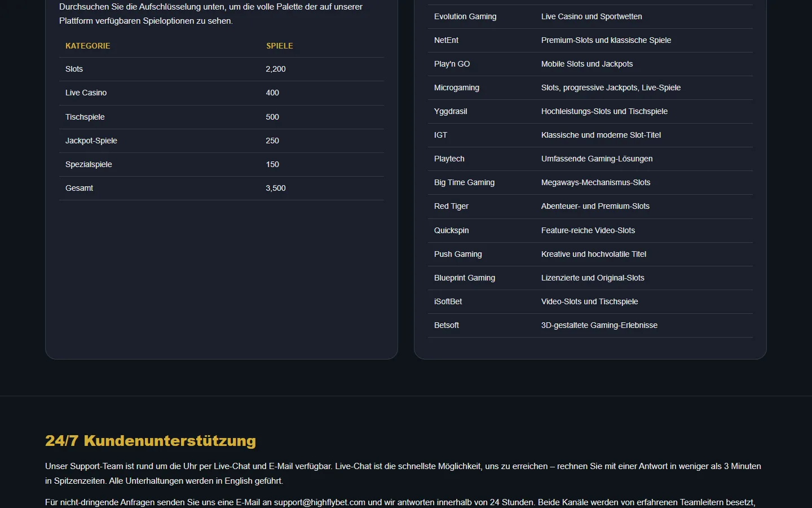Click the KATEGORIE column header
This screenshot has height=508, width=812.
(88, 46)
